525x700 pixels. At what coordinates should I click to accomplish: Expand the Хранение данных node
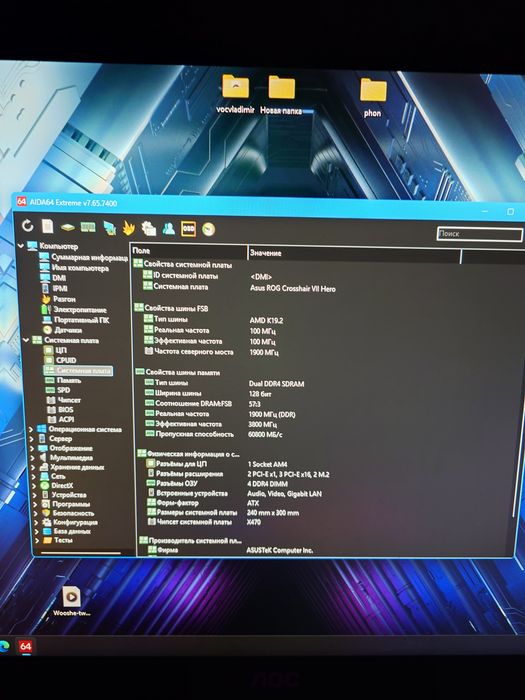(x=33, y=467)
